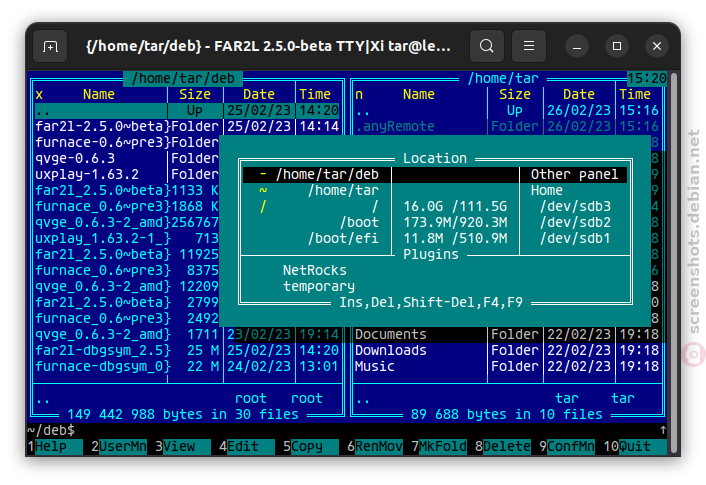Click right panel Time column header
706x485 pixels.
(635, 95)
